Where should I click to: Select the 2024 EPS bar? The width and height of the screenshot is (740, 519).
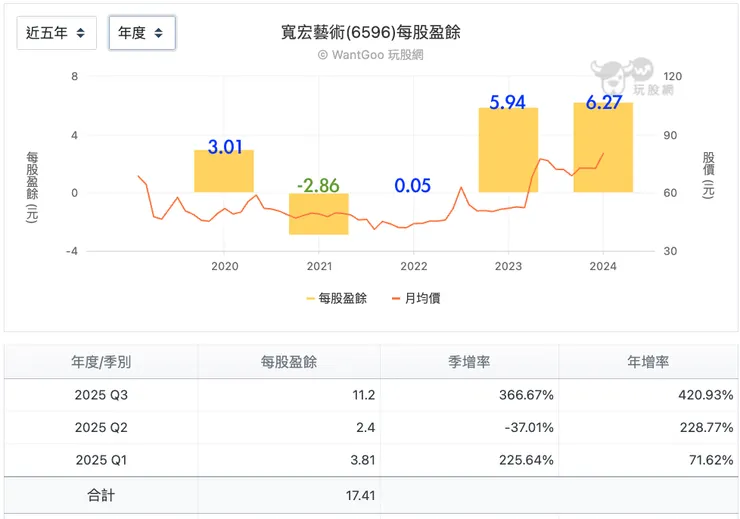click(x=603, y=147)
